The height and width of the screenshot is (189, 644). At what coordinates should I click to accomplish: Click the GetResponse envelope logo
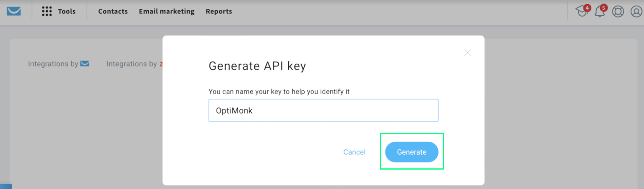pos(14,11)
